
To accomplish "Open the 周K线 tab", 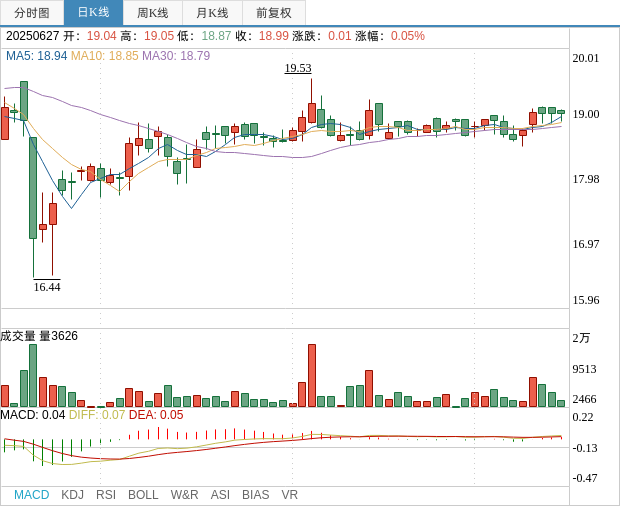I will (x=153, y=13).
